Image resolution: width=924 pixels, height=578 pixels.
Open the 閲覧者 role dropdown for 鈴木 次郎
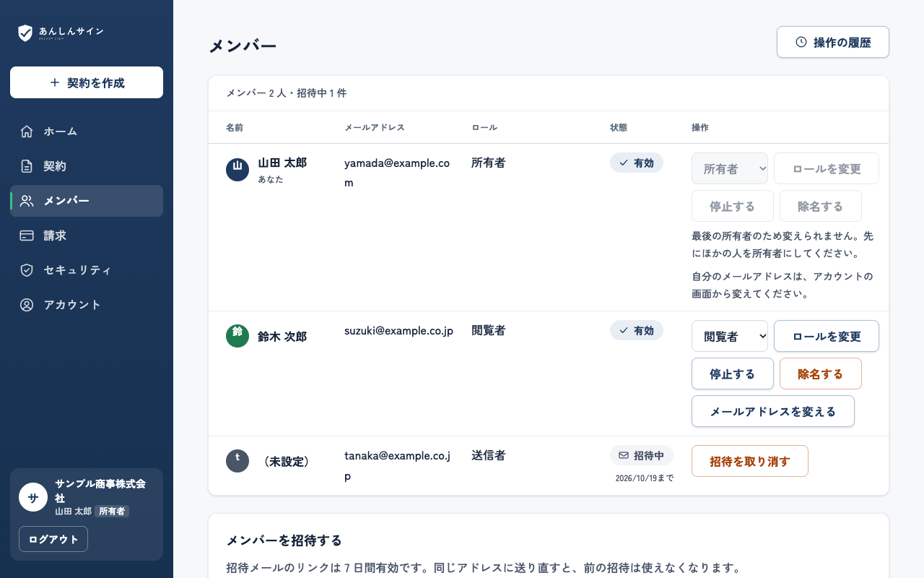point(730,336)
